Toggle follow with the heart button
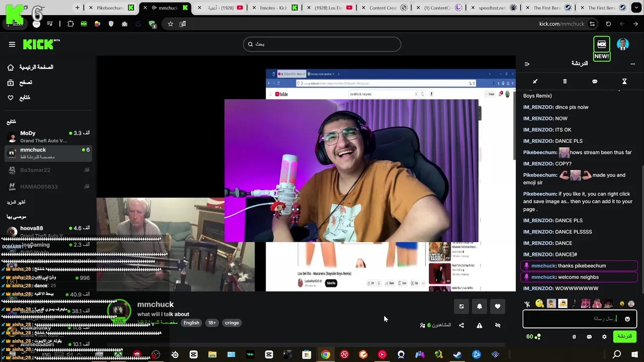 coord(498,306)
